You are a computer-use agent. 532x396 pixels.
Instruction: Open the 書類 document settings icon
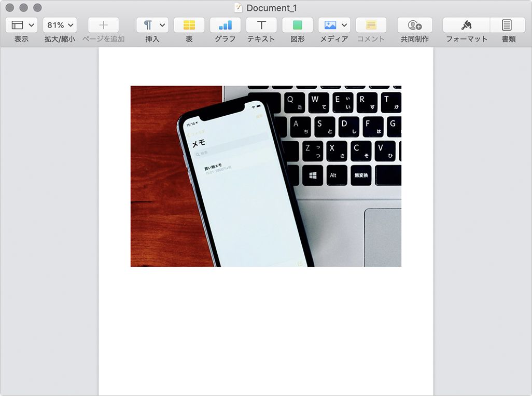click(507, 25)
